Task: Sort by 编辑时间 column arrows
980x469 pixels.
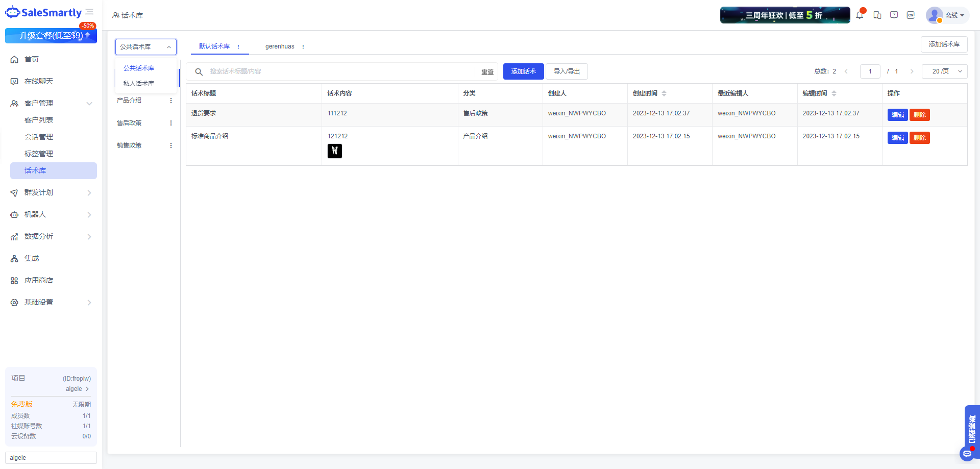Action: point(834,93)
